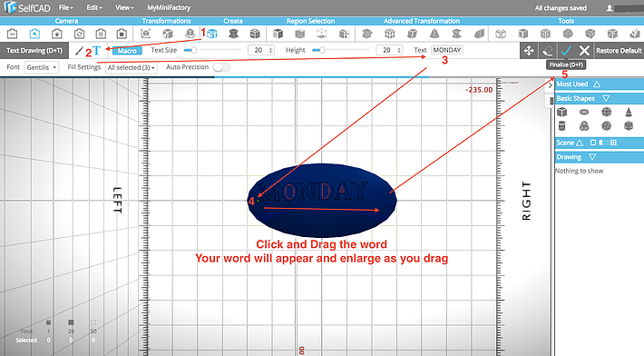
Task: Open the Edit menu
Action: (94, 8)
